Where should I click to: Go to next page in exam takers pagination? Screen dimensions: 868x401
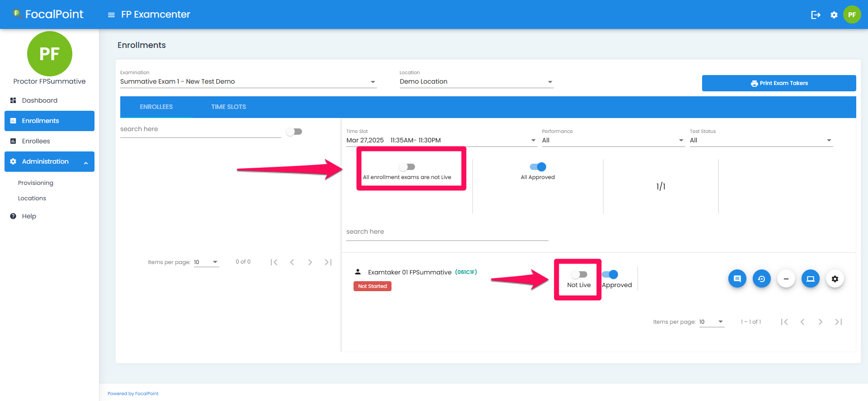pyautogui.click(x=821, y=322)
